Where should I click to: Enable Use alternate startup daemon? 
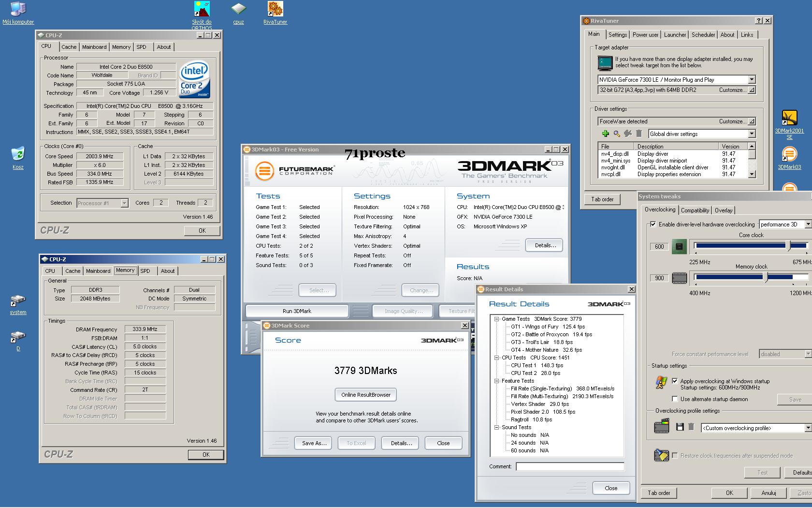pyautogui.click(x=675, y=399)
